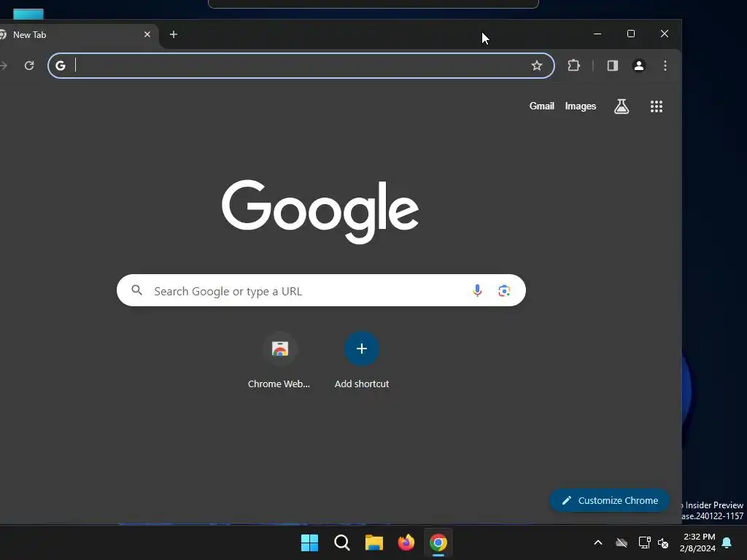Click the Customize Chrome button

(609, 500)
